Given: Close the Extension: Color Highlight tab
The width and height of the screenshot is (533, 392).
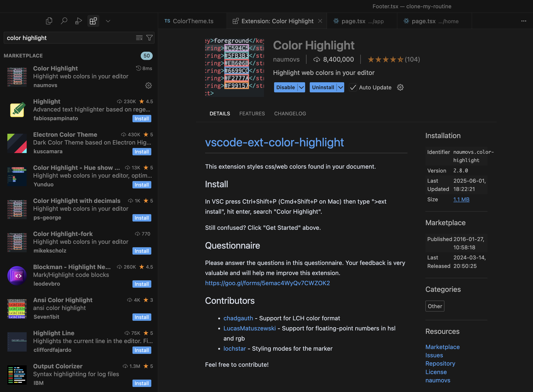Looking at the screenshot, I should click(x=320, y=21).
